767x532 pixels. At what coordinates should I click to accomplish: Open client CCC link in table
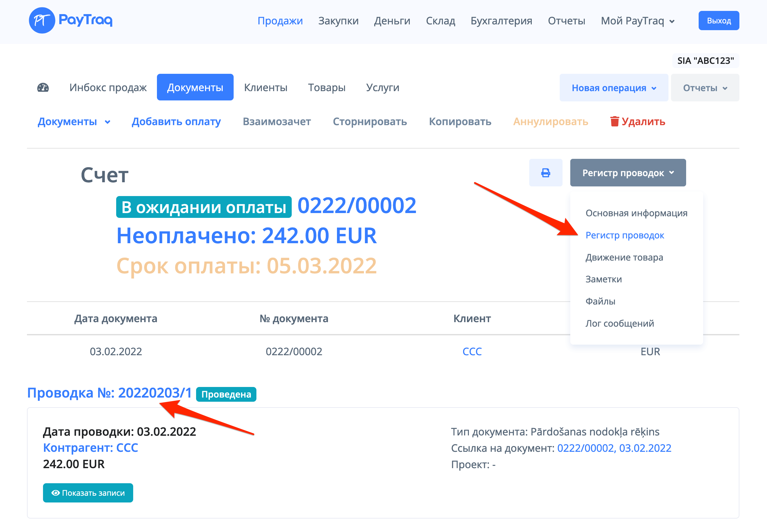(x=472, y=351)
